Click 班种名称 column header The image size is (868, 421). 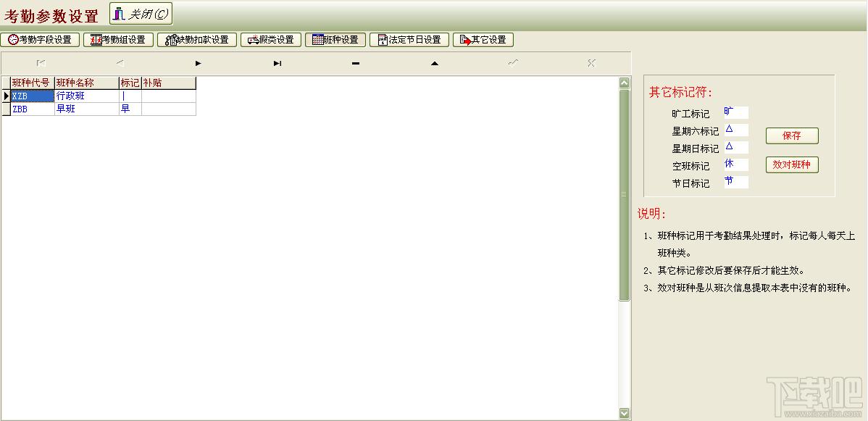click(87, 83)
